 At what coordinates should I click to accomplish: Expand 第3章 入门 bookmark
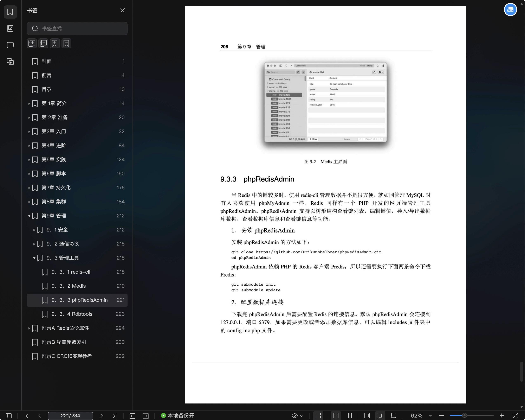(x=29, y=132)
